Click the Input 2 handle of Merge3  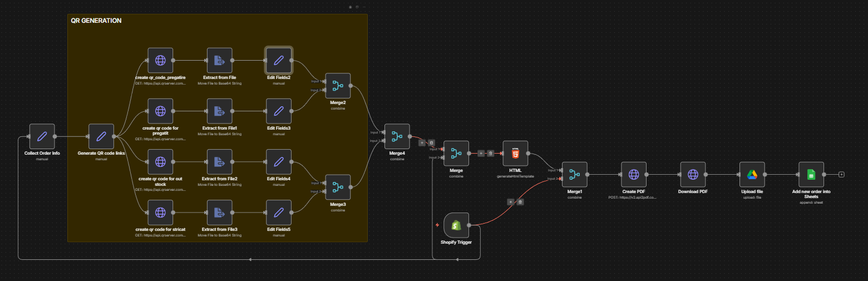(324, 191)
